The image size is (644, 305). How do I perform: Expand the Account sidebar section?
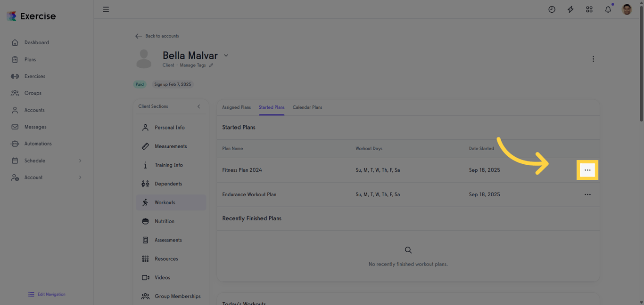33,177
